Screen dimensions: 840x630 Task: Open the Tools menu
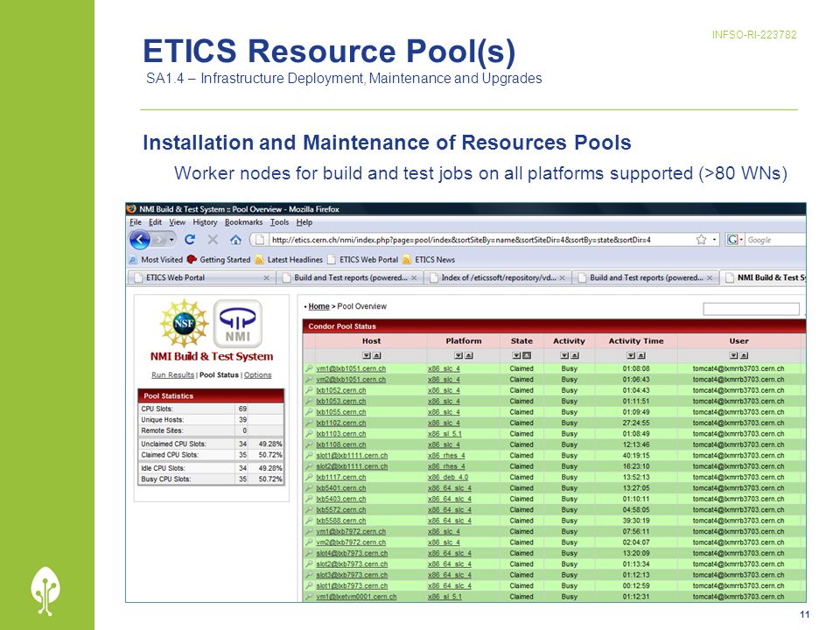279,222
